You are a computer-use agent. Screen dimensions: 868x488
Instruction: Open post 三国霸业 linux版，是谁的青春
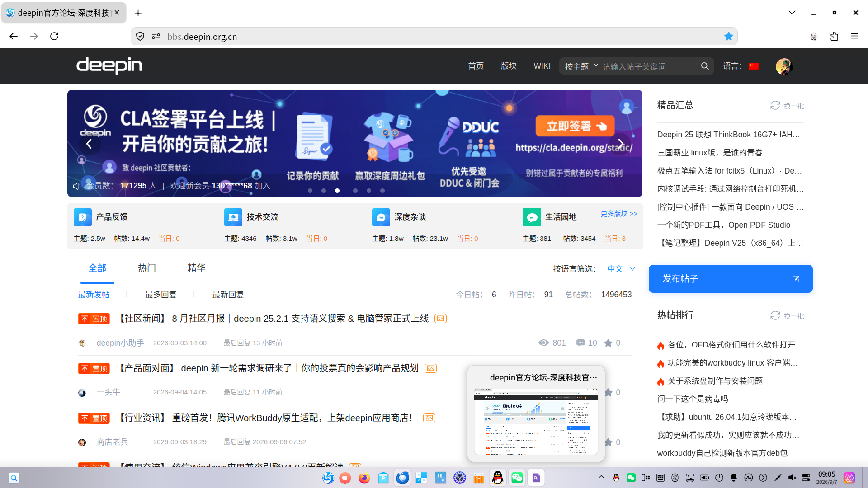pos(710,153)
